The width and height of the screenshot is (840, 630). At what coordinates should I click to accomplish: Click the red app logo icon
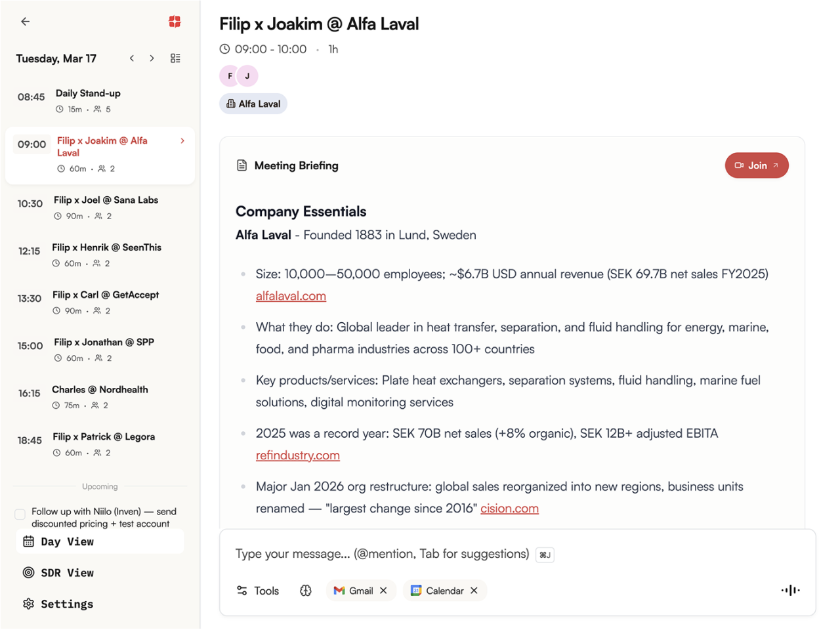point(175,22)
